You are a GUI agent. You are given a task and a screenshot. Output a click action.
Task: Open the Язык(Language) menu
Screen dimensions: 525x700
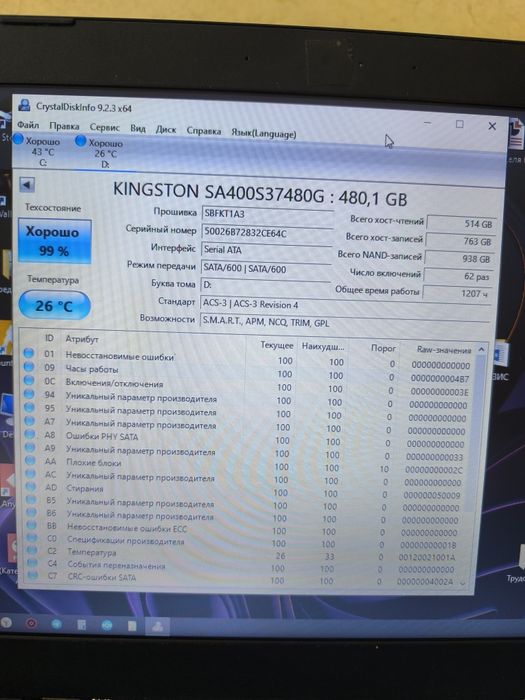pos(263,133)
